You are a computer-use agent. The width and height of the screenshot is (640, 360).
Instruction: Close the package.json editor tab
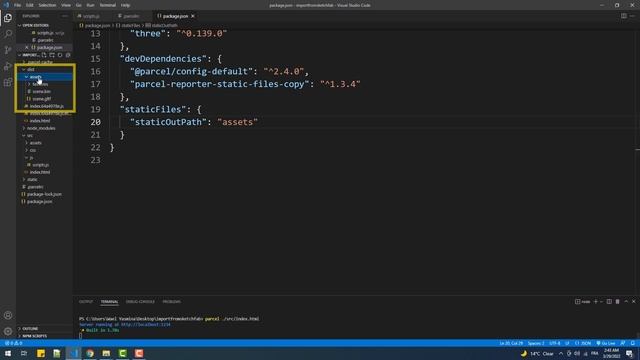pyautogui.click(x=193, y=16)
